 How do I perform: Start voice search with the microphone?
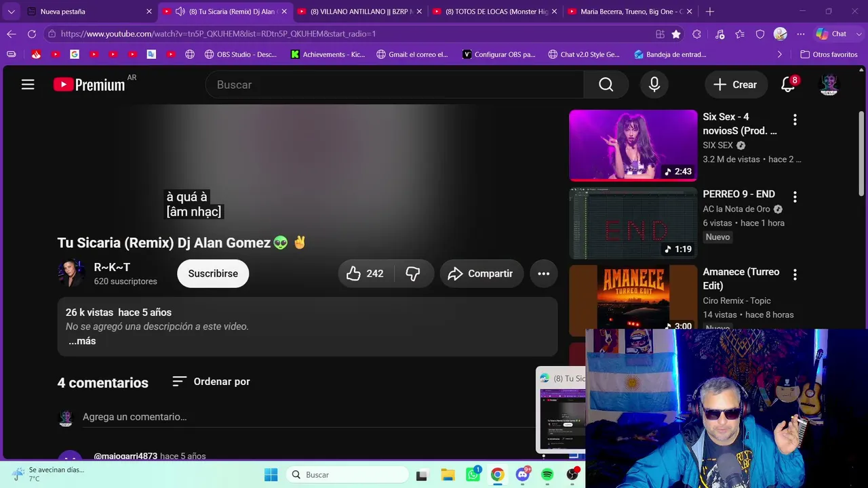[654, 85]
